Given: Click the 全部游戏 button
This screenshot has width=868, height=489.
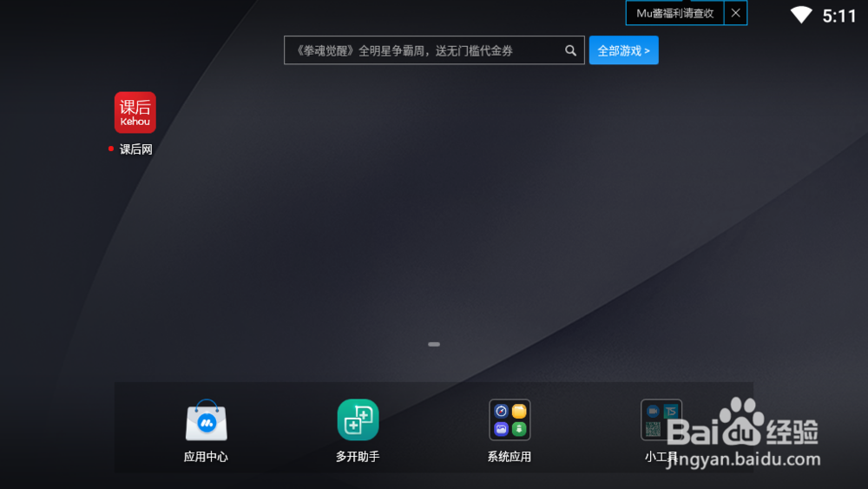Looking at the screenshot, I should point(624,50).
